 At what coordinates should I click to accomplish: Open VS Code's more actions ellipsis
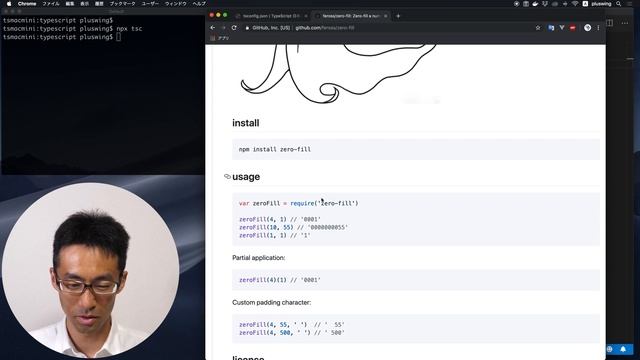tap(625, 23)
